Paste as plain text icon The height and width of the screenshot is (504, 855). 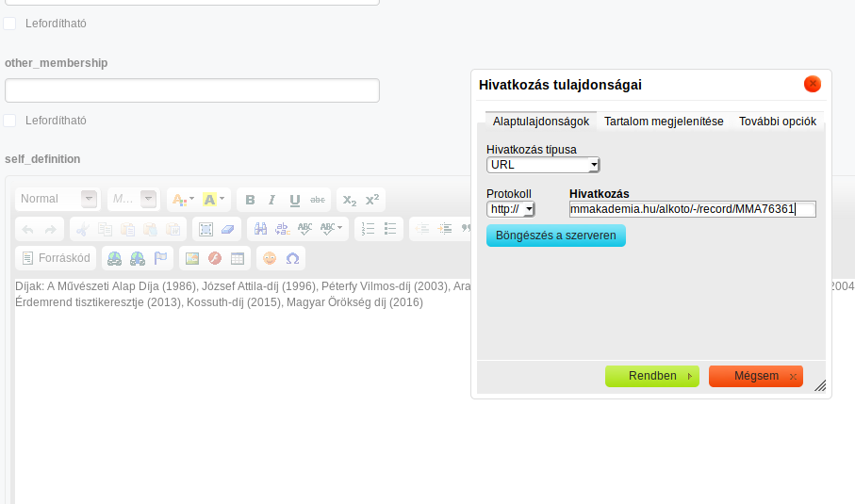(151, 229)
